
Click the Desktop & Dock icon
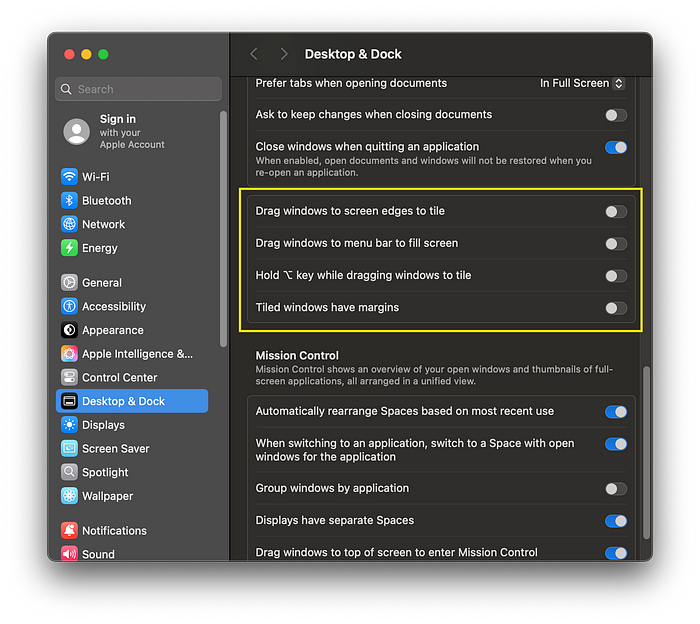69,401
